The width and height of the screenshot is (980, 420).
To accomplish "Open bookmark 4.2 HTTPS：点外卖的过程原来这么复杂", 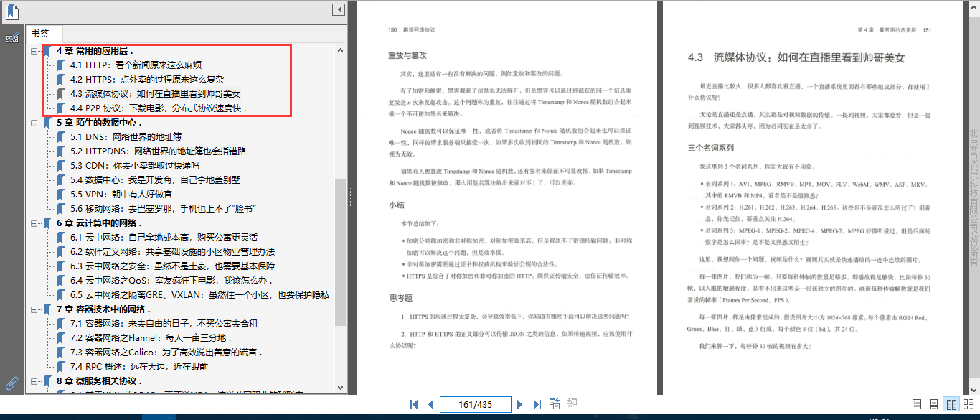I will 147,80.
